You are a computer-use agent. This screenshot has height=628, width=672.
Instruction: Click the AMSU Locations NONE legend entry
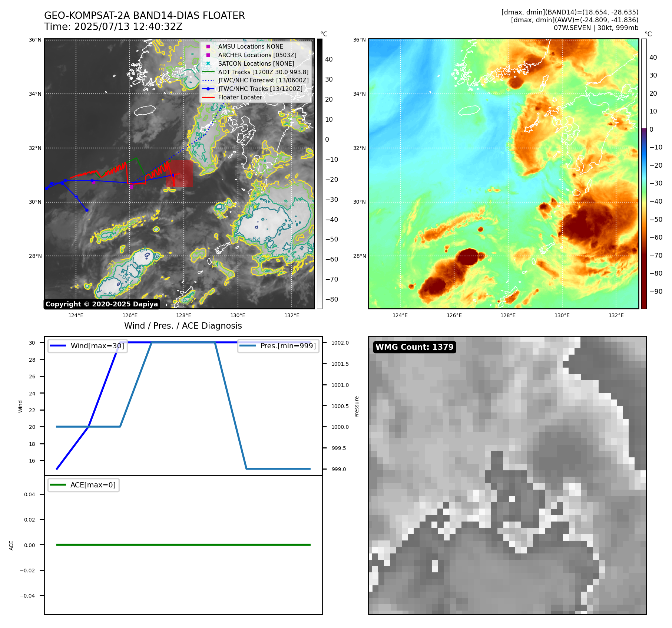pyautogui.click(x=251, y=46)
